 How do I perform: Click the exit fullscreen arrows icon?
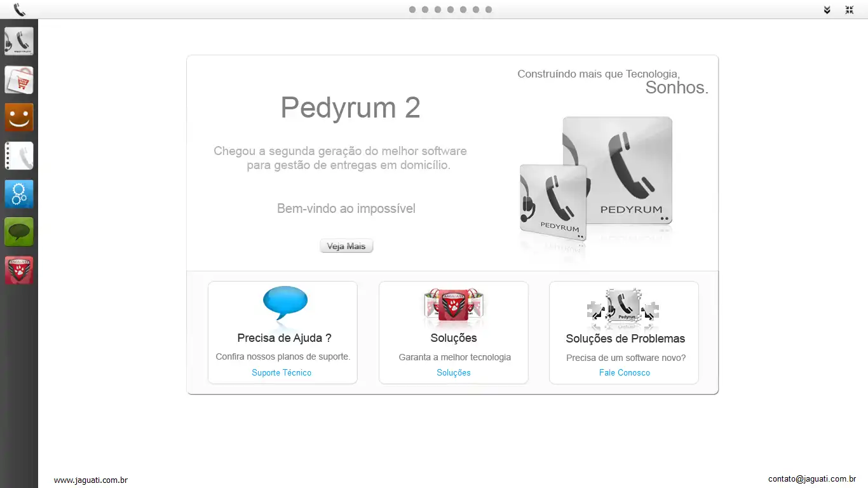[850, 10]
